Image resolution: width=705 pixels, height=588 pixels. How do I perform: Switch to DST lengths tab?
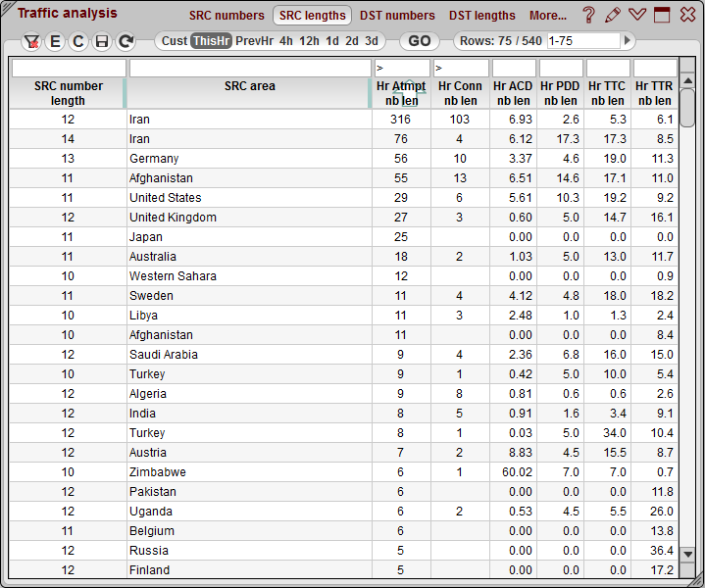point(481,16)
